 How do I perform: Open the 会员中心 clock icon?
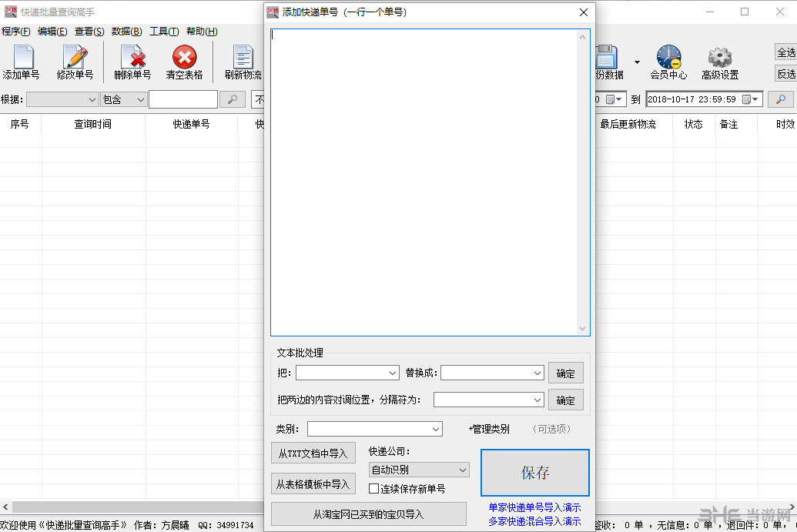pos(668,57)
